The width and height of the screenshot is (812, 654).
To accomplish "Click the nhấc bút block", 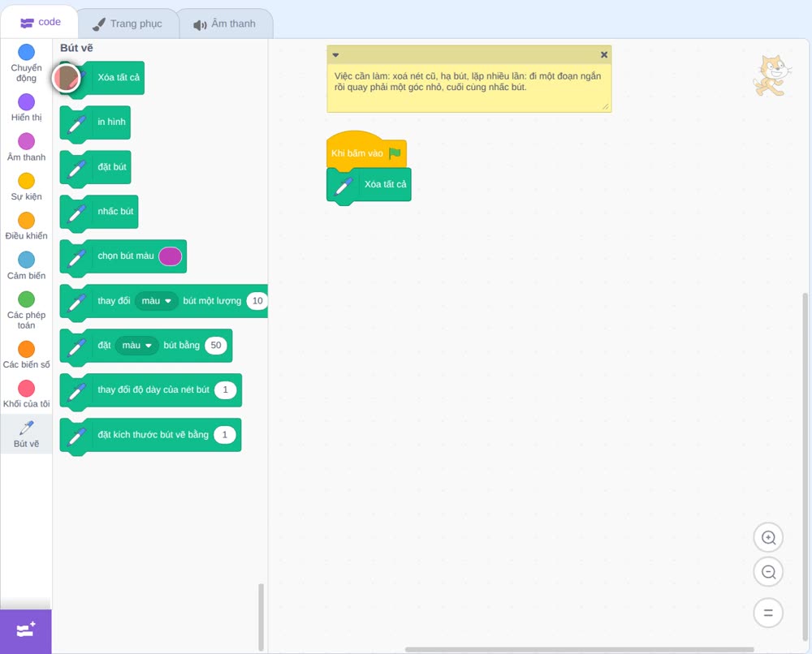I will coord(99,212).
